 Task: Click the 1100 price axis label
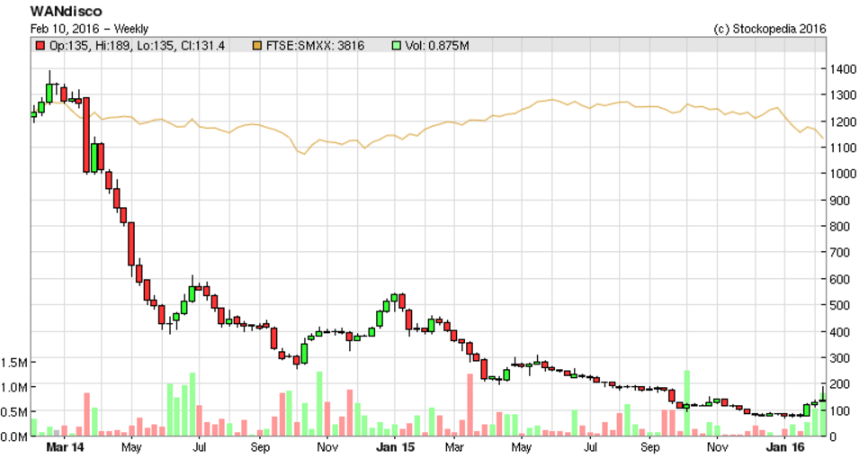[x=843, y=148]
